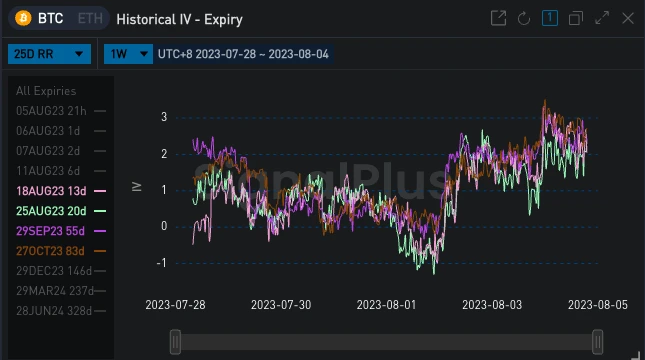Click the date range 2023-07-28 ~ 2023-08-04
645x360 pixels.
(243, 54)
